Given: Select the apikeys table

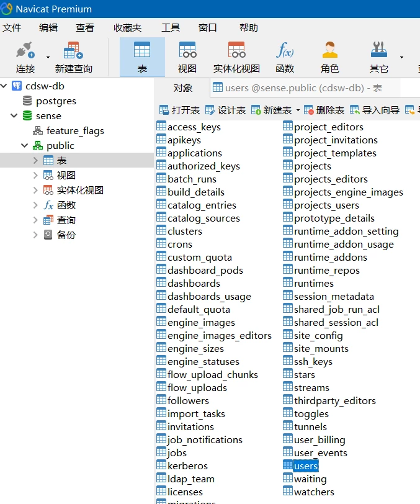Looking at the screenshot, I should click(179, 140).
